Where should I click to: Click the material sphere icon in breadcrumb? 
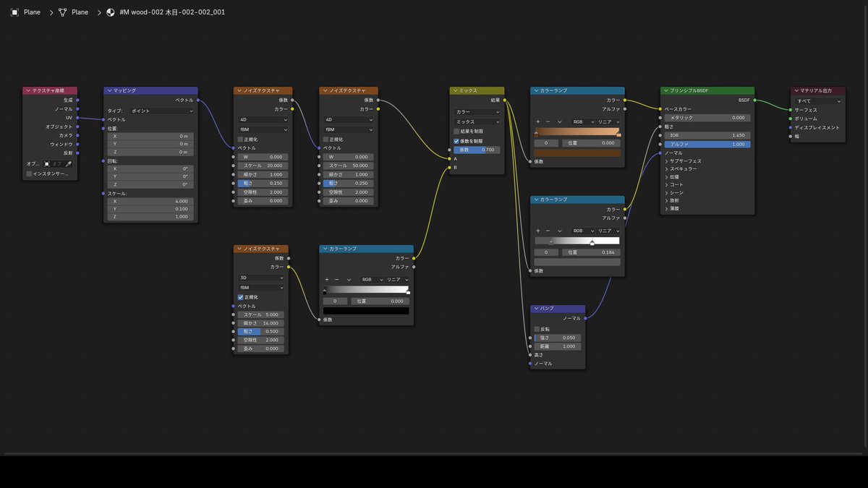(111, 12)
